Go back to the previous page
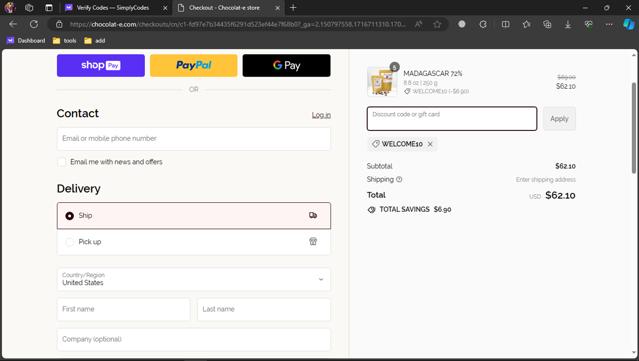Image resolution: width=639 pixels, height=361 pixels. pyautogui.click(x=13, y=24)
